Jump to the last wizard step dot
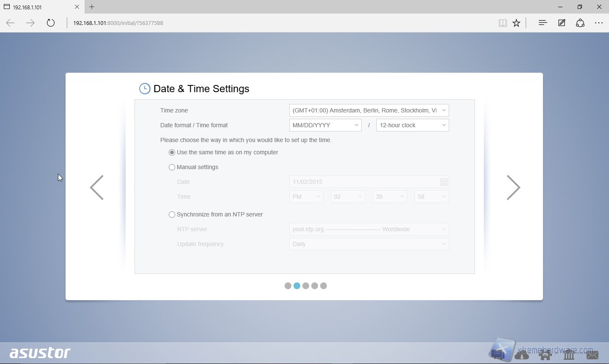 coord(324,286)
